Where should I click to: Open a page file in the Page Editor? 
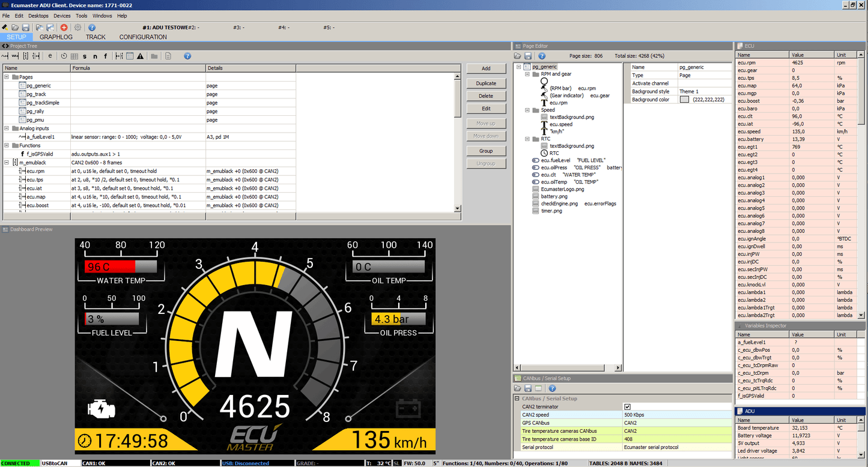tap(518, 55)
